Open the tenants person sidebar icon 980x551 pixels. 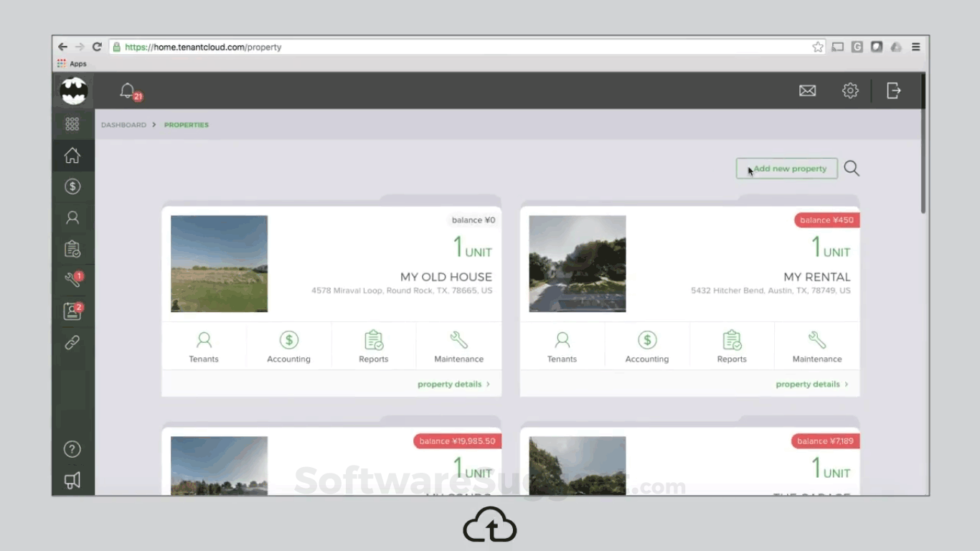pos(72,217)
